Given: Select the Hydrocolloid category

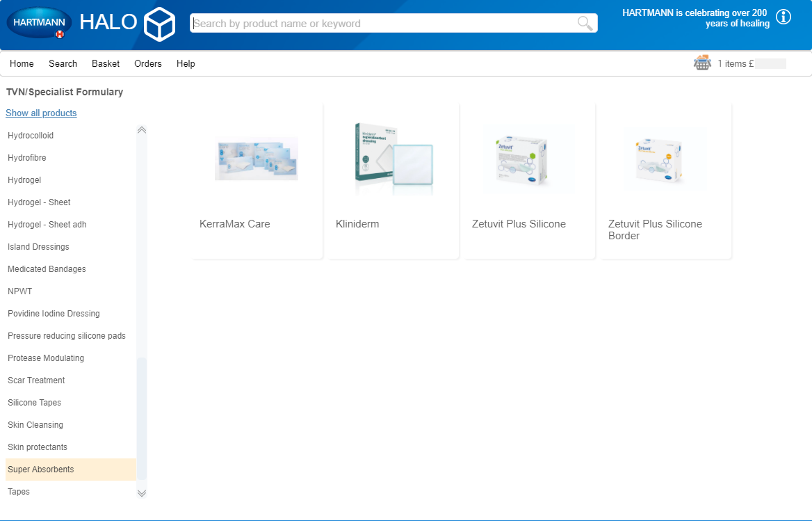Looking at the screenshot, I should click(71, 136).
